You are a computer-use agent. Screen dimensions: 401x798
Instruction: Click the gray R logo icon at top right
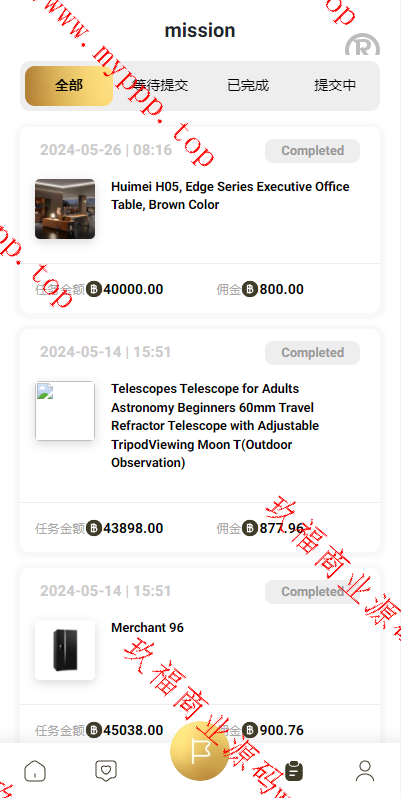click(x=362, y=45)
